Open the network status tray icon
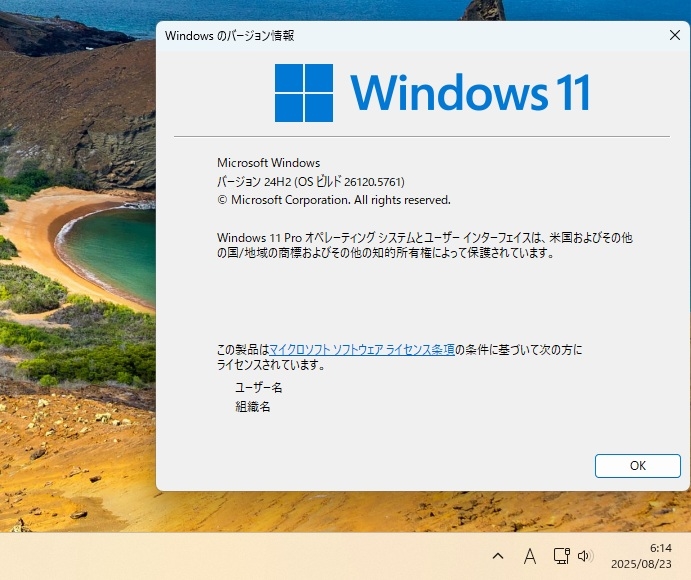The width and height of the screenshot is (691, 580). [562, 556]
